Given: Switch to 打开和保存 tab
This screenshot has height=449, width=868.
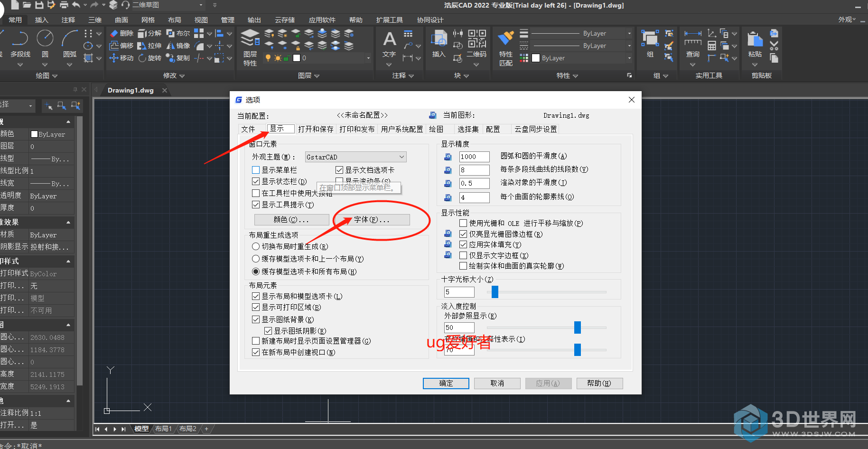Looking at the screenshot, I should coord(316,129).
